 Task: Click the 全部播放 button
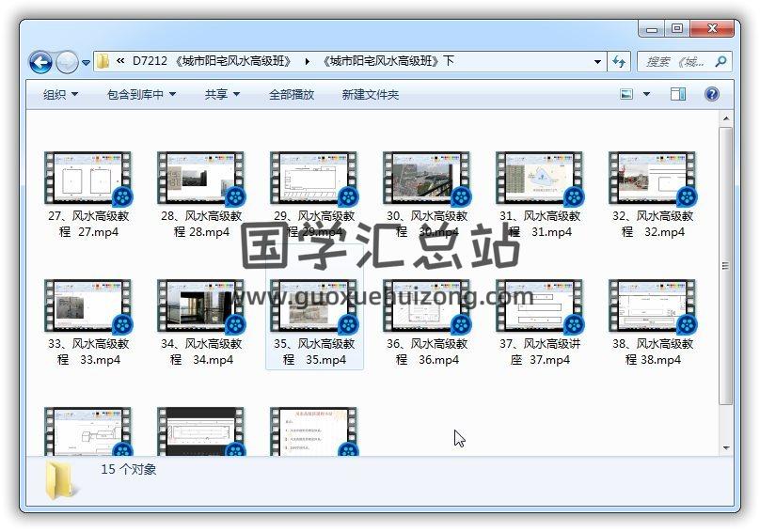(292, 95)
